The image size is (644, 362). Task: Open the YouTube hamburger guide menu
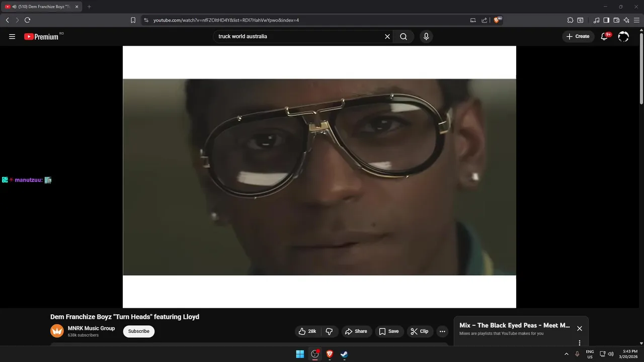pyautogui.click(x=12, y=36)
